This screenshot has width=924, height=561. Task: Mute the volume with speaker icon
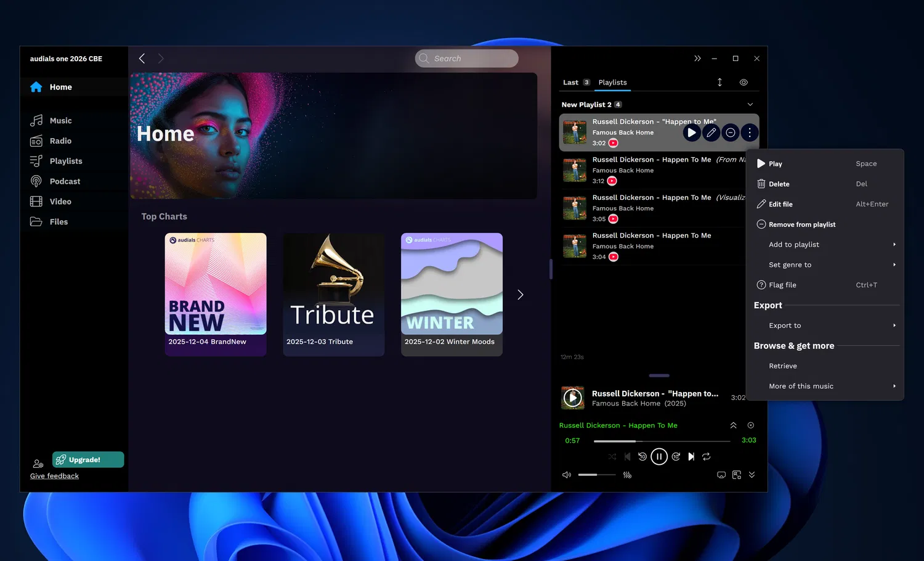click(x=567, y=475)
